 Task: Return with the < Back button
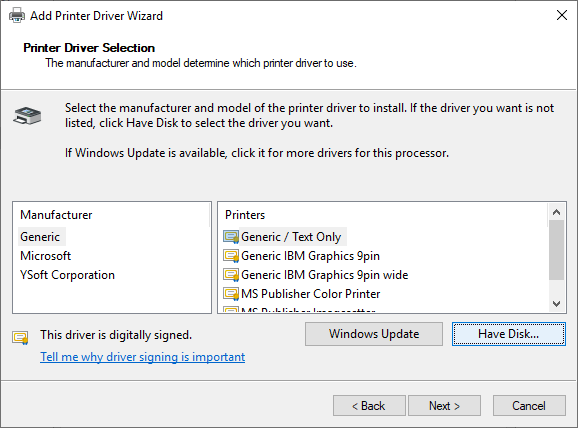click(x=369, y=406)
